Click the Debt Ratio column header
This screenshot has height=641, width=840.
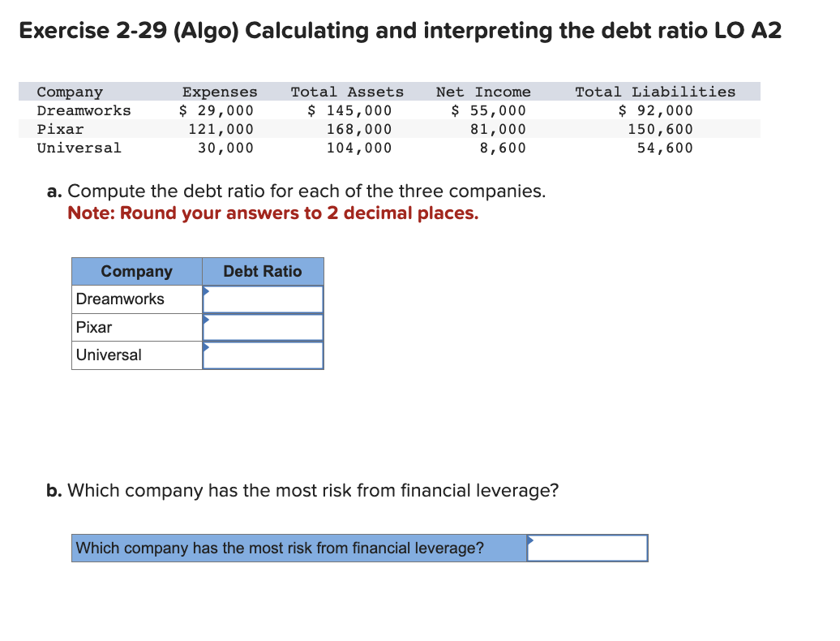point(263,271)
